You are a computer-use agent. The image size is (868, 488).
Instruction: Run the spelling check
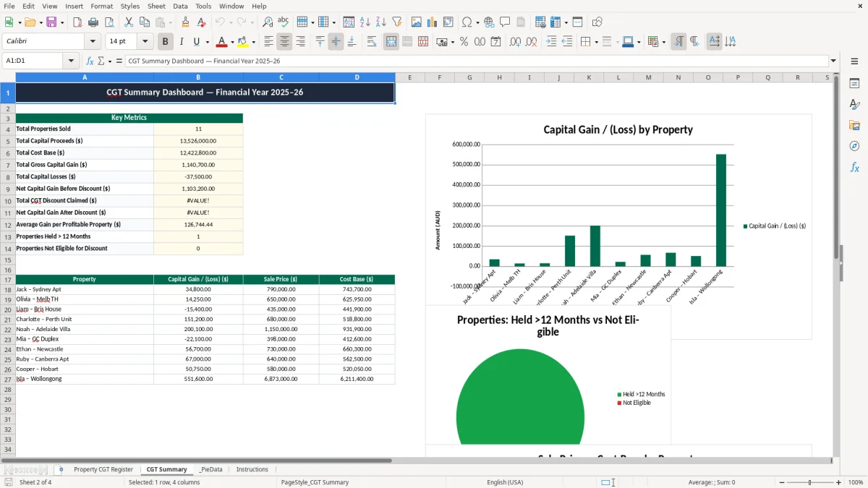pos(284,22)
